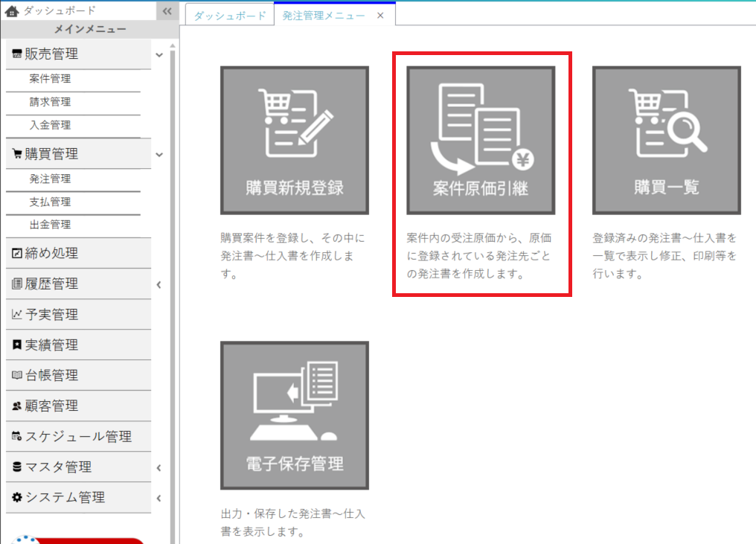Close the 発注管理メニュー tab
The image size is (756, 544).
(380, 16)
